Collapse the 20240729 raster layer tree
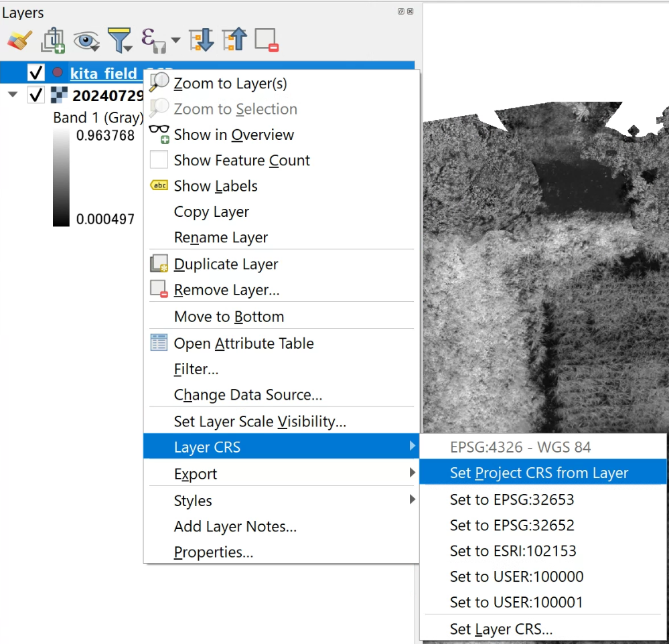Image resolution: width=669 pixels, height=644 pixels. coord(13,94)
